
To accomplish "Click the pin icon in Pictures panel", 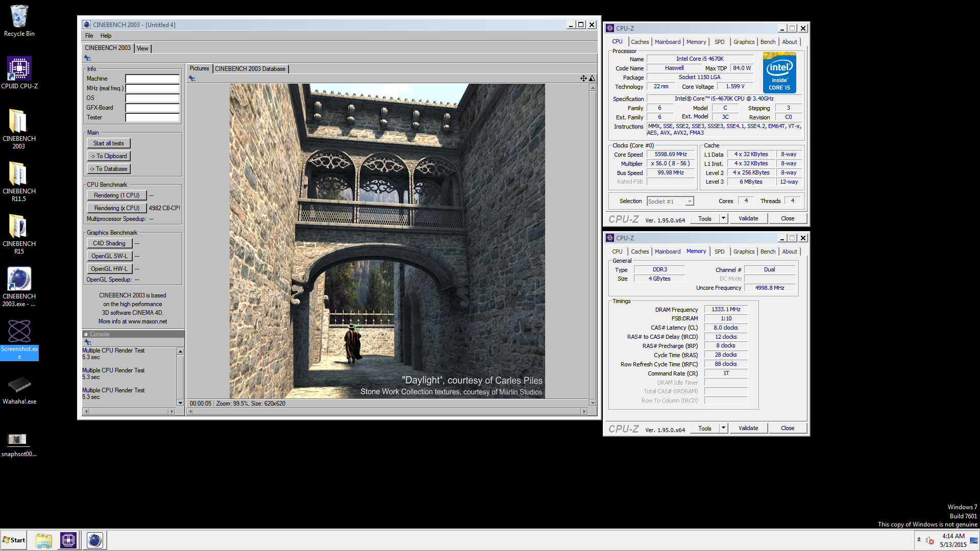I will click(x=192, y=79).
